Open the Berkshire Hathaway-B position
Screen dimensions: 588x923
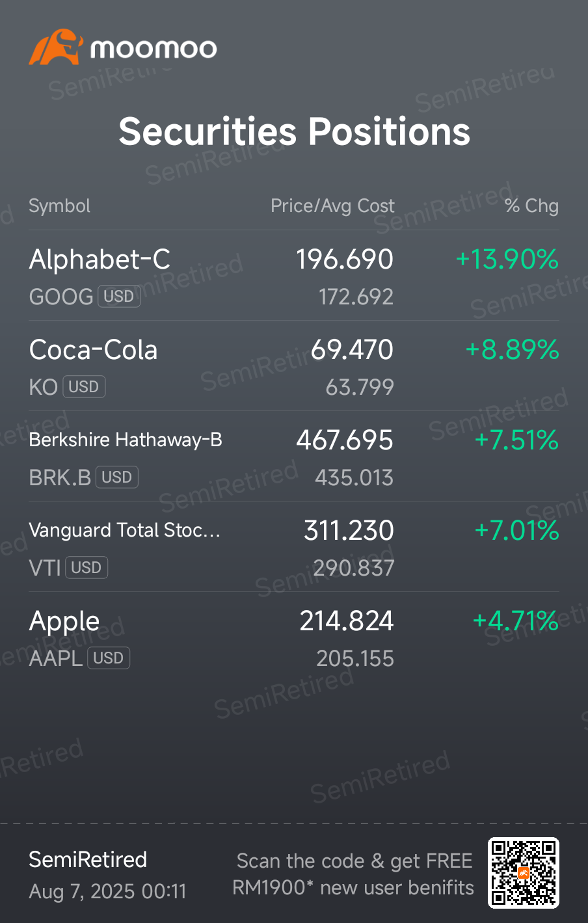click(294, 457)
